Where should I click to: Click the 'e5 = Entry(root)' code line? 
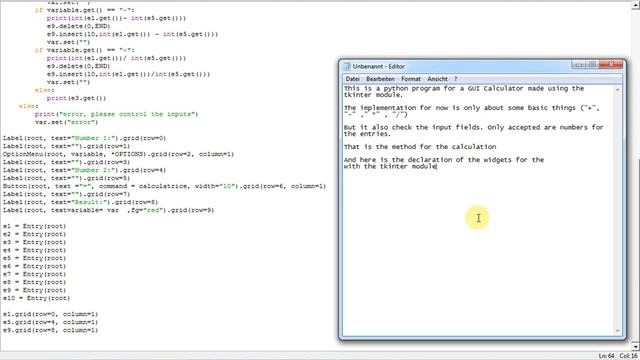point(34,258)
